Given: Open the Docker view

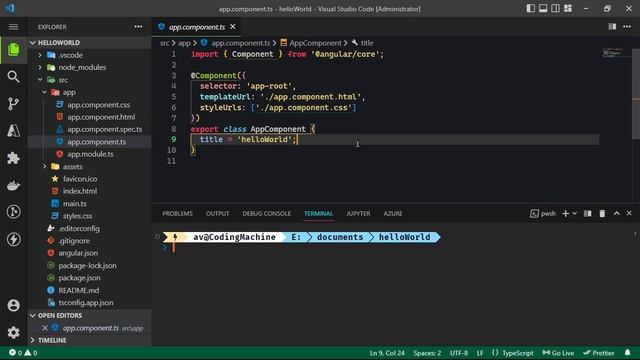Looking at the screenshot, I should click(x=13, y=185).
